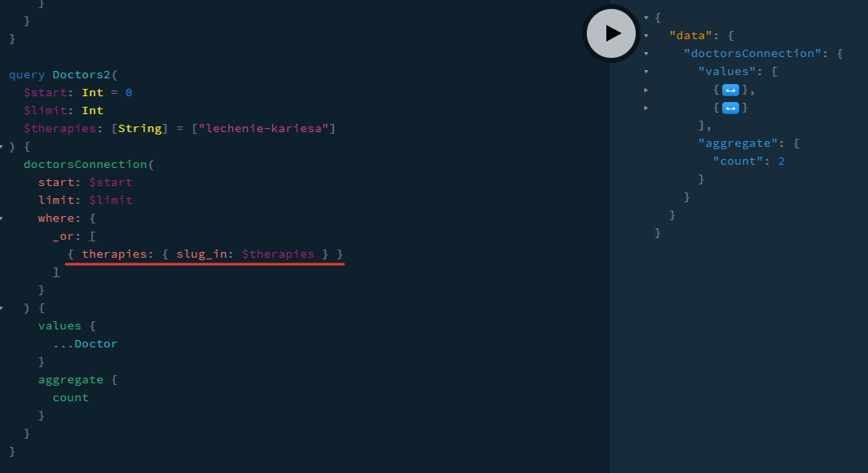Open the first blue folded-object badge
The height and width of the screenshot is (473, 868).
pyautogui.click(x=730, y=90)
